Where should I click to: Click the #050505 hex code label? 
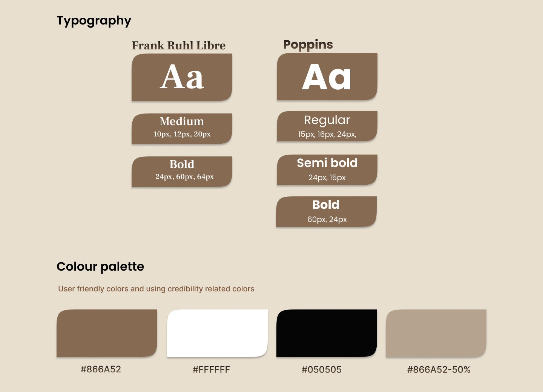pyautogui.click(x=322, y=370)
